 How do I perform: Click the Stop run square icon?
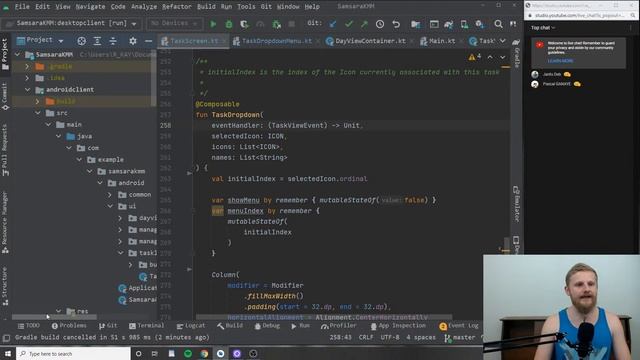tap(291, 24)
